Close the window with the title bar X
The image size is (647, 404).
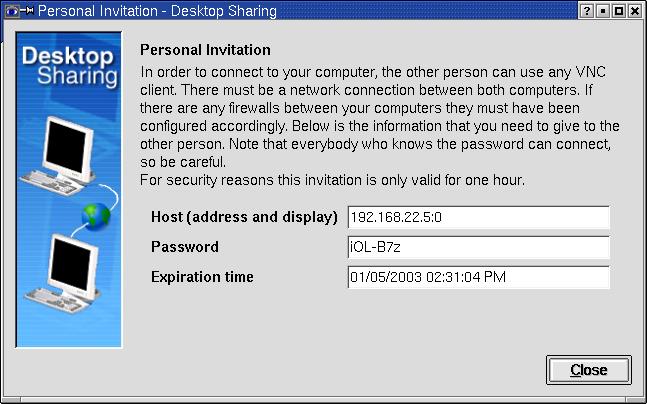click(x=636, y=11)
